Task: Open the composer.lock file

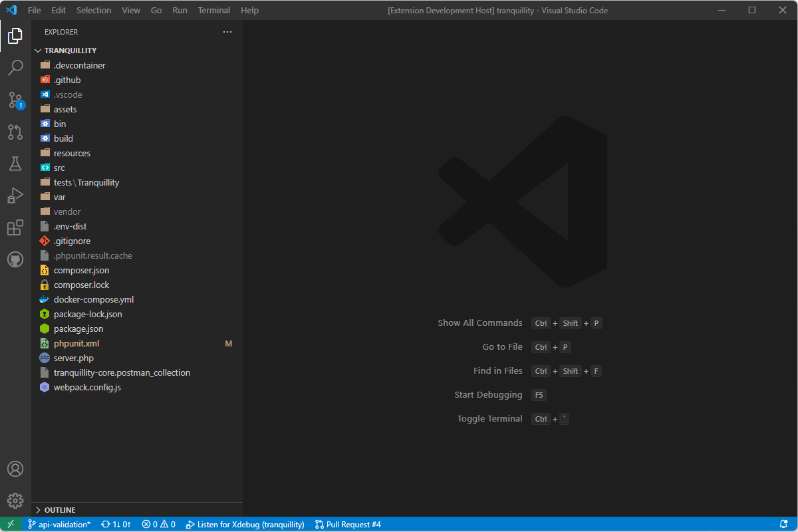Action: click(x=137, y=285)
